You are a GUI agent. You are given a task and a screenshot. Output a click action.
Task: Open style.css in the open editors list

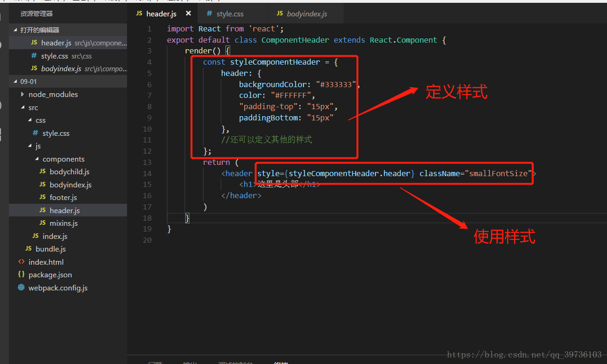[68, 56]
